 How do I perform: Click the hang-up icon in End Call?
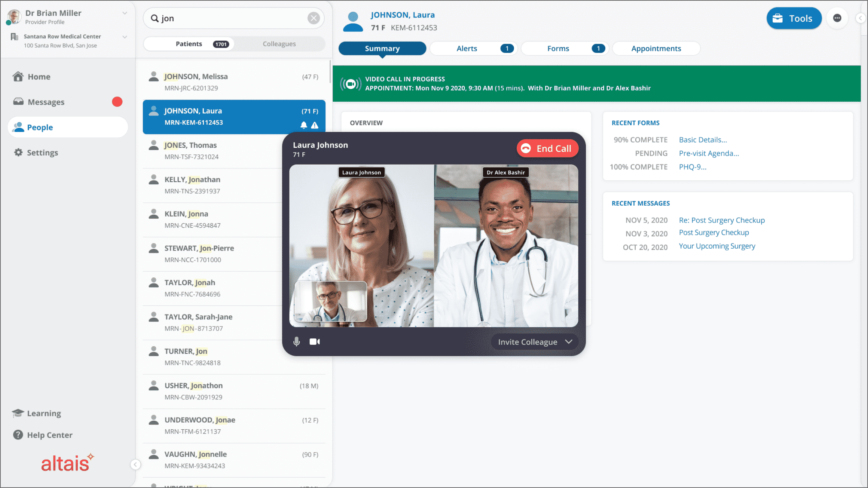(526, 148)
